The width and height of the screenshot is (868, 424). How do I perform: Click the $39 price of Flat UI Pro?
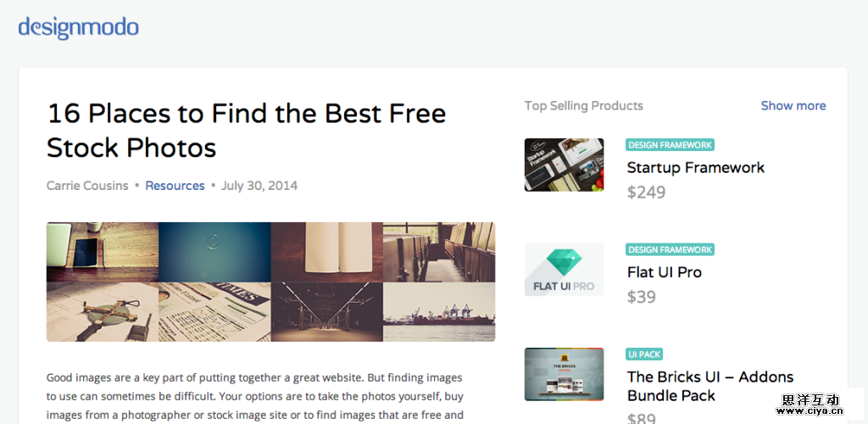coord(642,297)
